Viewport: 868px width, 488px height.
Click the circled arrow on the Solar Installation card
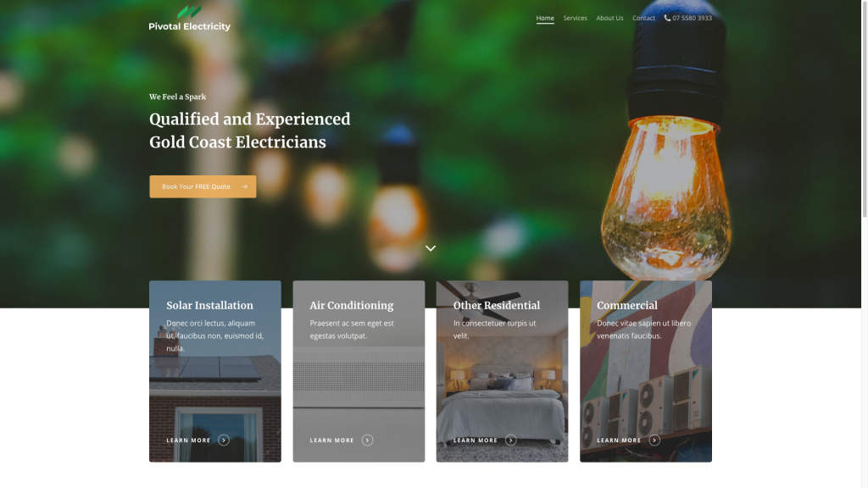pos(224,441)
